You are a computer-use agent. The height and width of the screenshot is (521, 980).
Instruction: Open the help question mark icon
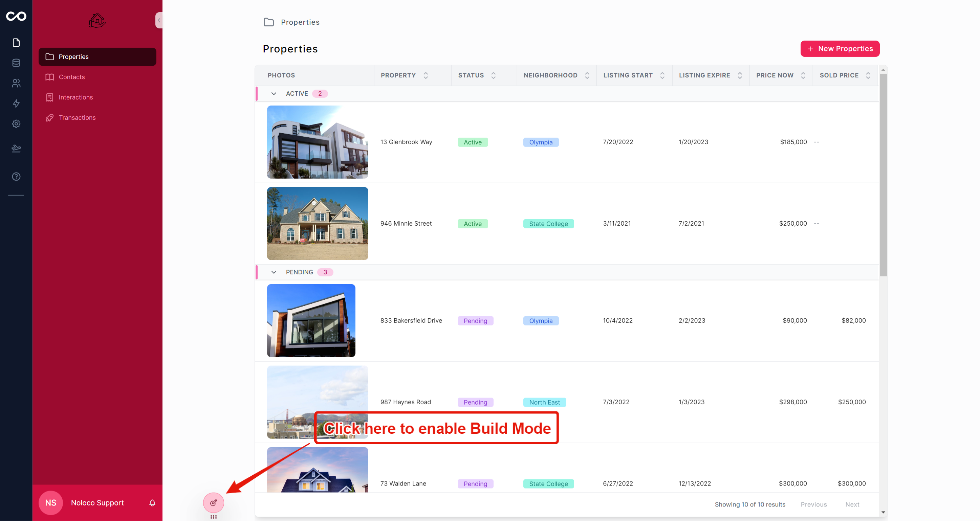tap(16, 177)
